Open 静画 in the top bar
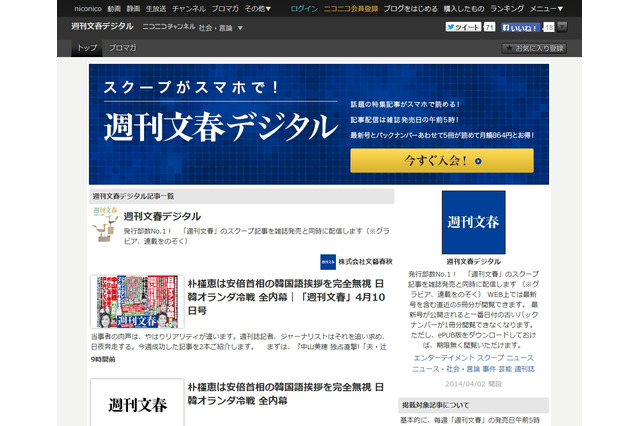 tap(133, 9)
